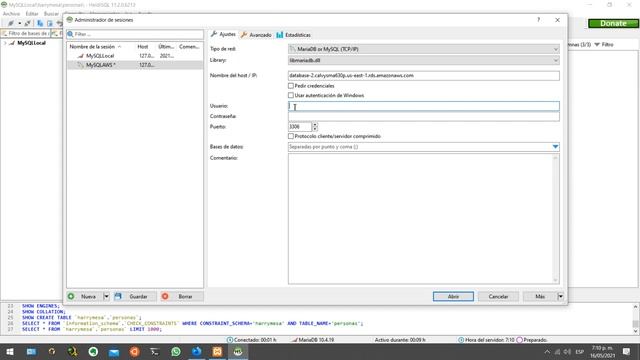Delete the session with Borrar

[181, 296]
